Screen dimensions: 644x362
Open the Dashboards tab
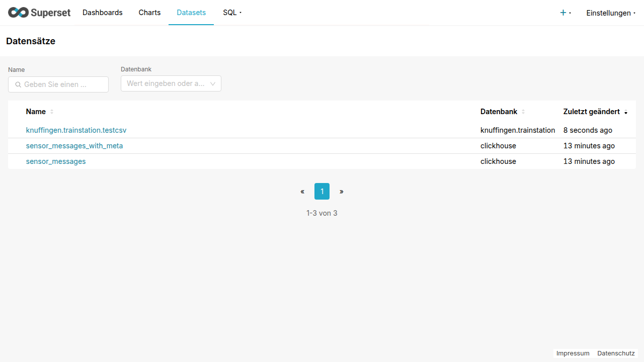click(x=102, y=13)
